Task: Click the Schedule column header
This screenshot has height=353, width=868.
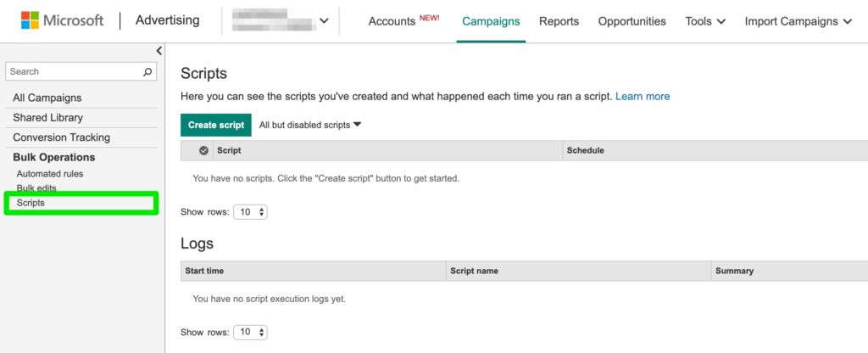Action: [715, 150]
